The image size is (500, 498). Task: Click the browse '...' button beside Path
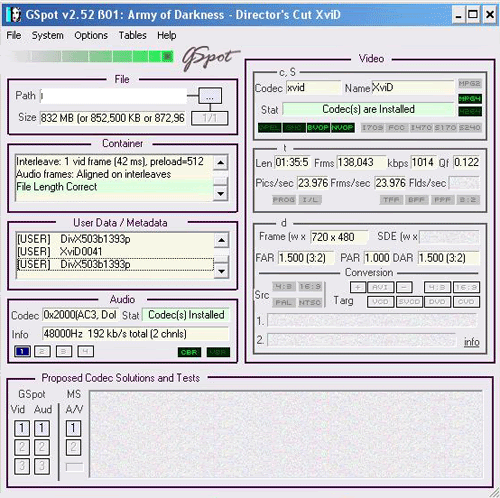pyautogui.click(x=210, y=97)
